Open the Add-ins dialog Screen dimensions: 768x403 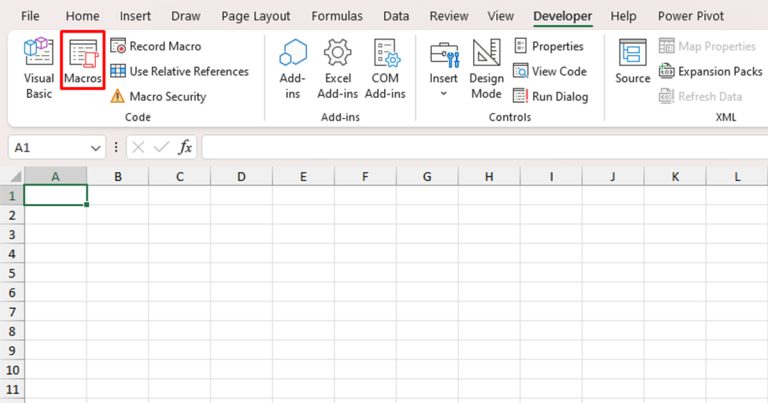pos(293,69)
